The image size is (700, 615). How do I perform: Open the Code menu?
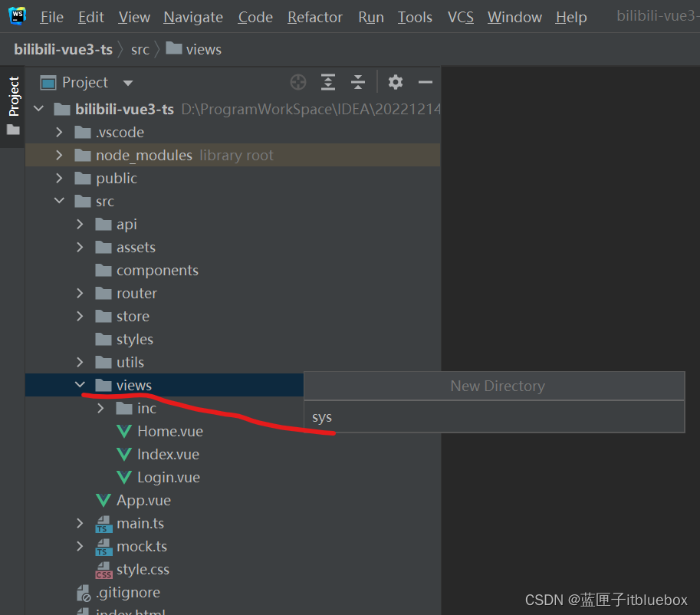click(255, 18)
